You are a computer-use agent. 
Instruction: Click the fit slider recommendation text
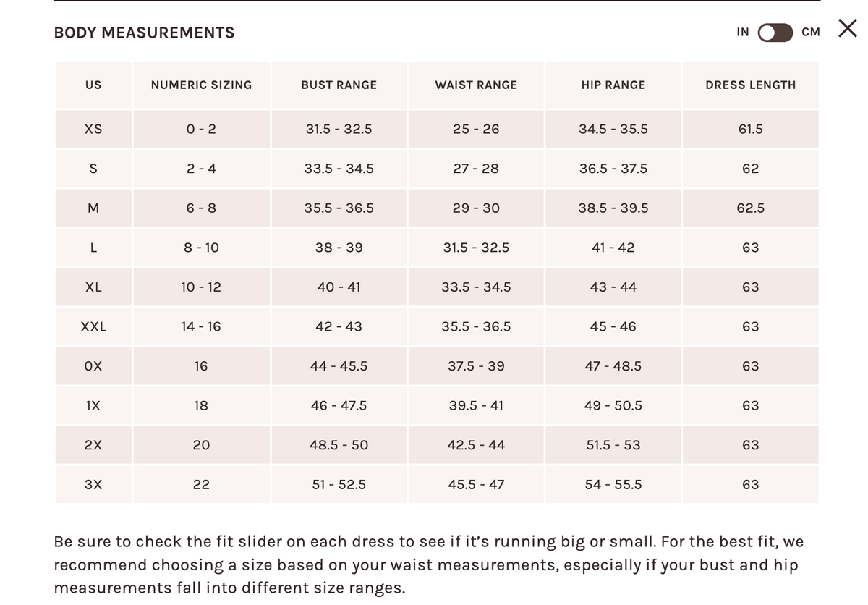click(429, 564)
